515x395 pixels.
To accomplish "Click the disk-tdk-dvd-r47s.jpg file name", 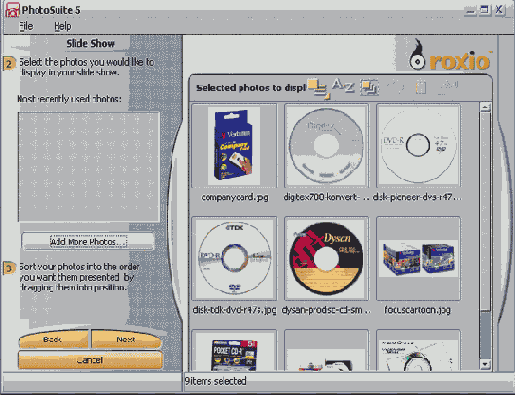I will 234,310.
